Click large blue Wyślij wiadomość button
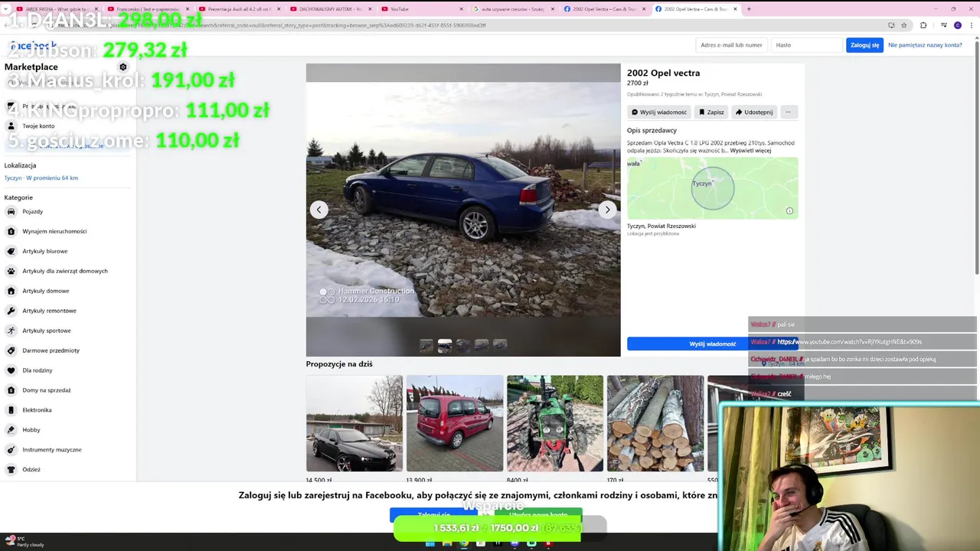 click(x=712, y=344)
